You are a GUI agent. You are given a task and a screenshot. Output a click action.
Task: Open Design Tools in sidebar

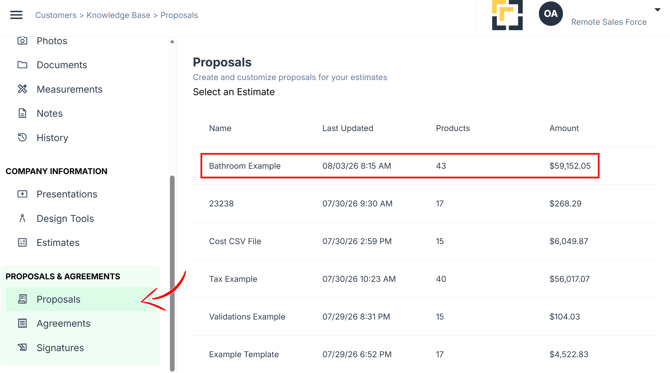(x=65, y=218)
